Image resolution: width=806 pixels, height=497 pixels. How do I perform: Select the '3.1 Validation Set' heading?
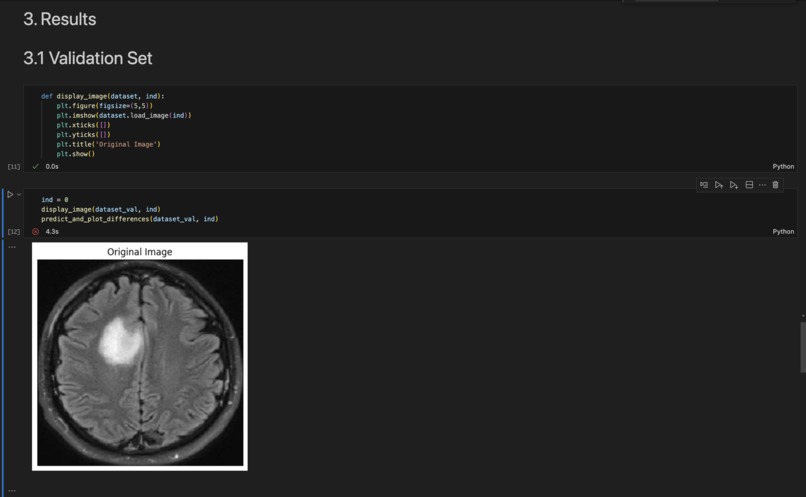coord(87,58)
